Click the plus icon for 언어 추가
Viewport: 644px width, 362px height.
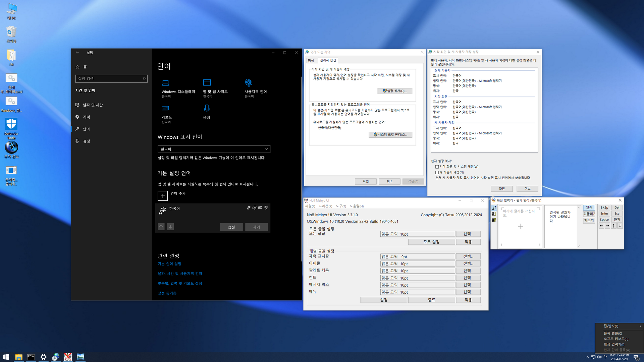click(163, 195)
